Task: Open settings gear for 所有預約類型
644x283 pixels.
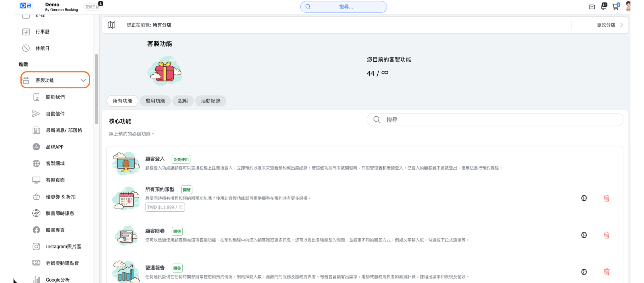Action: 584,198
